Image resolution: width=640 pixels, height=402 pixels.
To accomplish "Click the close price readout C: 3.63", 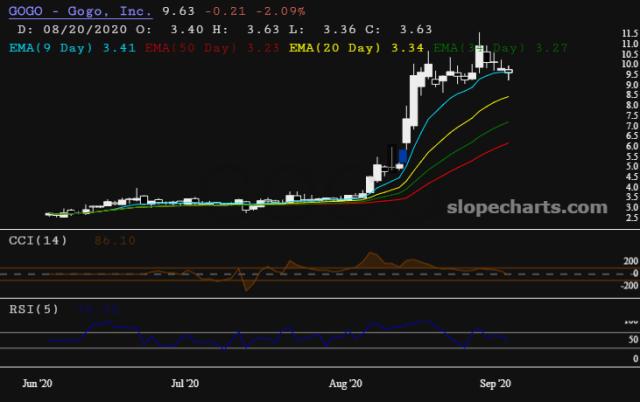I will coord(398,29).
